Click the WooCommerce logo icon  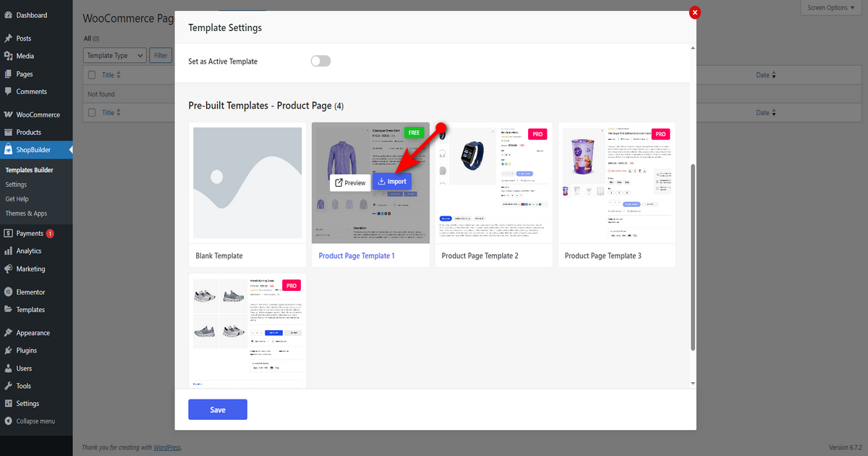[8, 114]
